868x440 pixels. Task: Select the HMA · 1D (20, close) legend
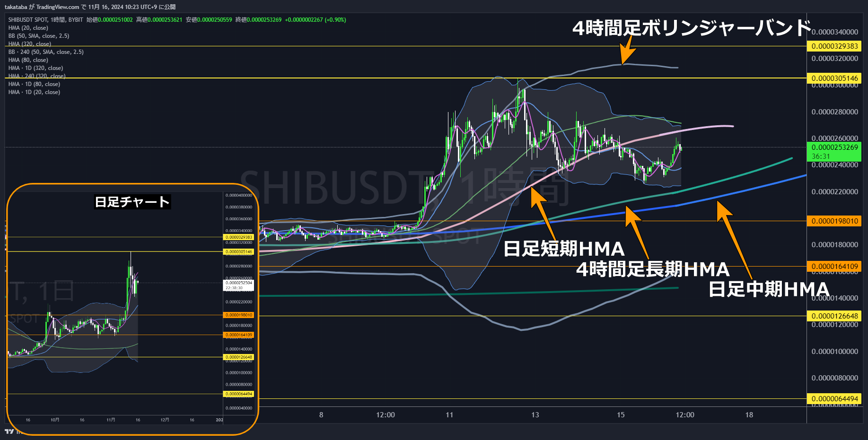(x=34, y=92)
